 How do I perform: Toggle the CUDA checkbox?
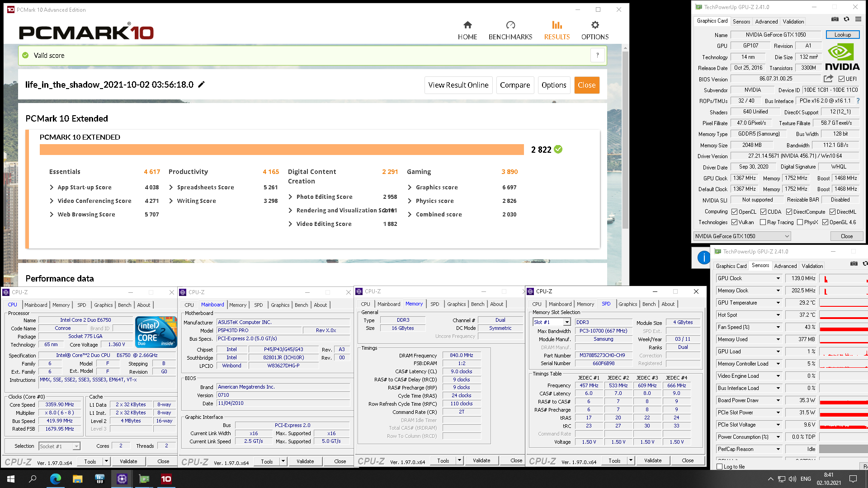(763, 212)
